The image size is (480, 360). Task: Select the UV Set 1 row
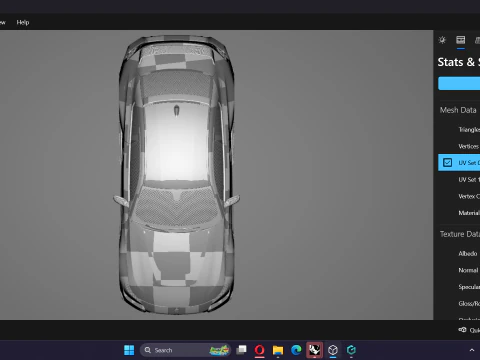(x=459, y=180)
